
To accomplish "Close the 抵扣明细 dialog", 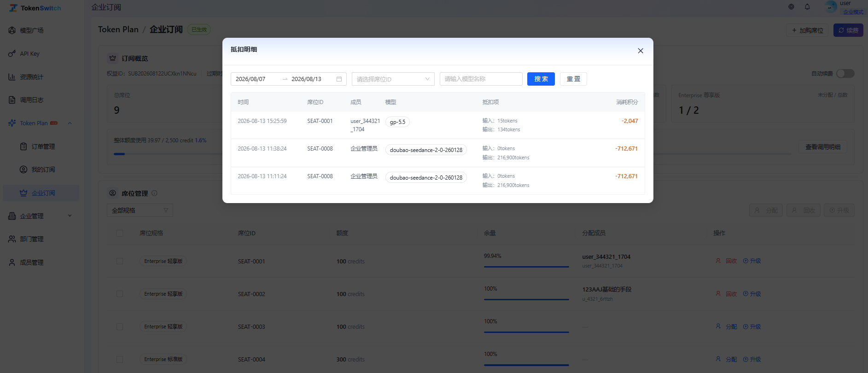I will [x=641, y=51].
